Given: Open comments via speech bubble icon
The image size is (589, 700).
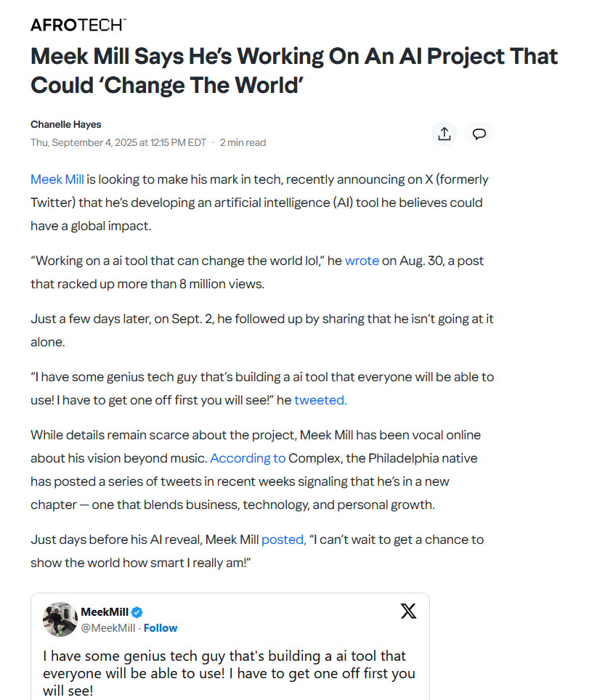Looking at the screenshot, I should click(x=479, y=134).
